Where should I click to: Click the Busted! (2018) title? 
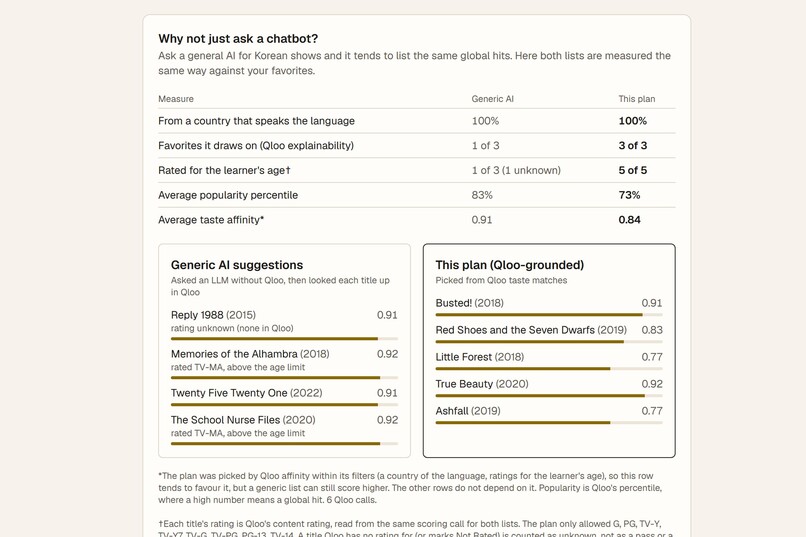point(469,303)
